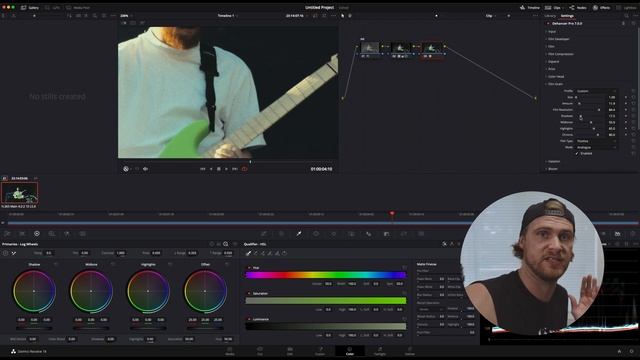Open the Lightbox view
The width and height of the screenshot is (640, 360).
click(627, 7)
